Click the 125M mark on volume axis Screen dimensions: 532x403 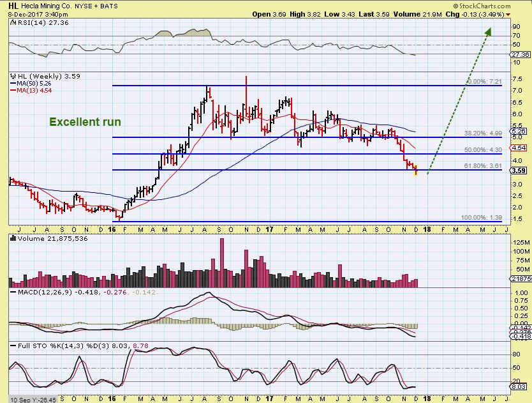click(x=522, y=243)
